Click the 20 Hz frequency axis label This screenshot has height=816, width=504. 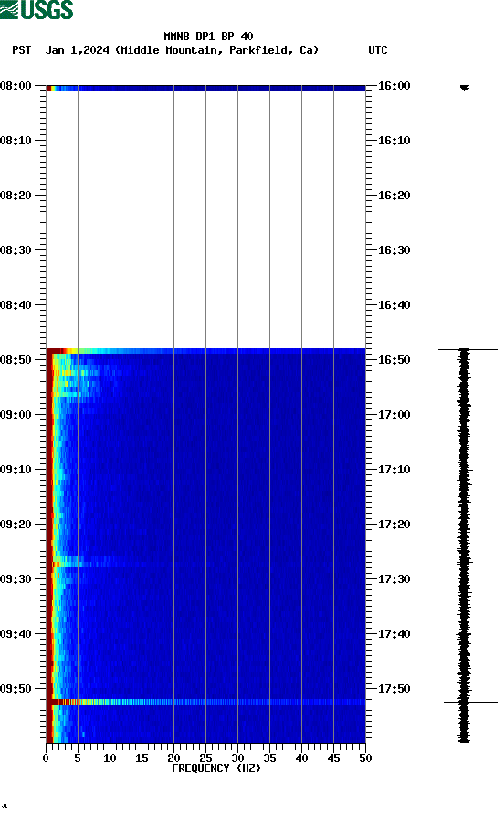(173, 758)
